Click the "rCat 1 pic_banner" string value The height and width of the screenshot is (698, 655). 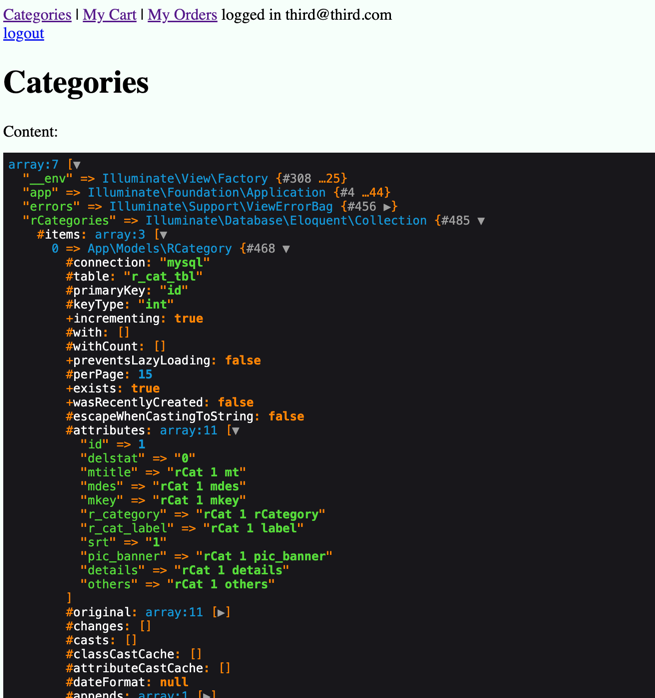pyautogui.click(x=263, y=556)
